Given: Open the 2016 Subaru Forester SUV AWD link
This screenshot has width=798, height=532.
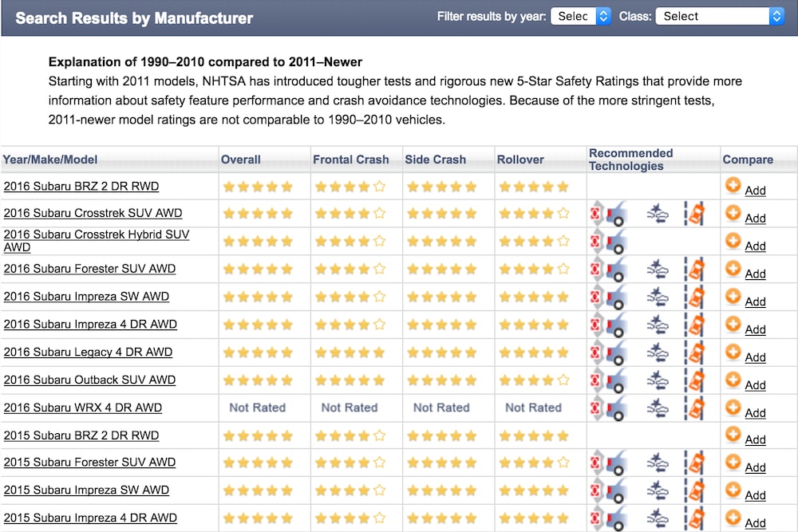Looking at the screenshot, I should point(89,269).
